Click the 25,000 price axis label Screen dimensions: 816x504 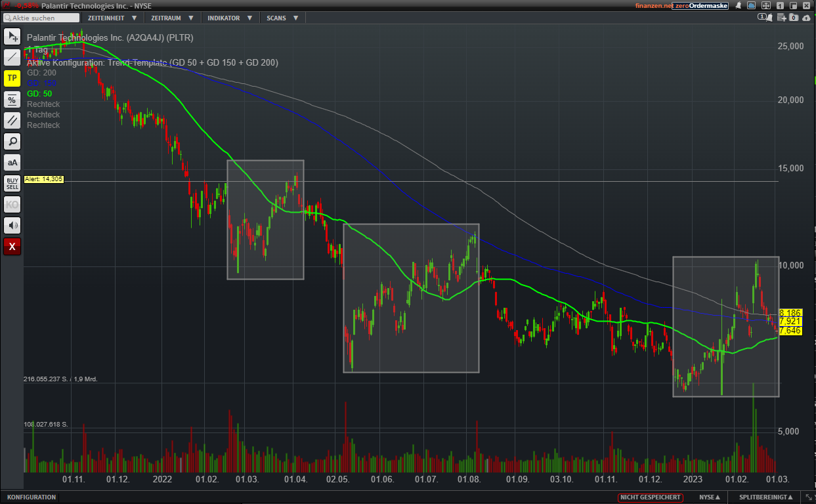(x=790, y=47)
